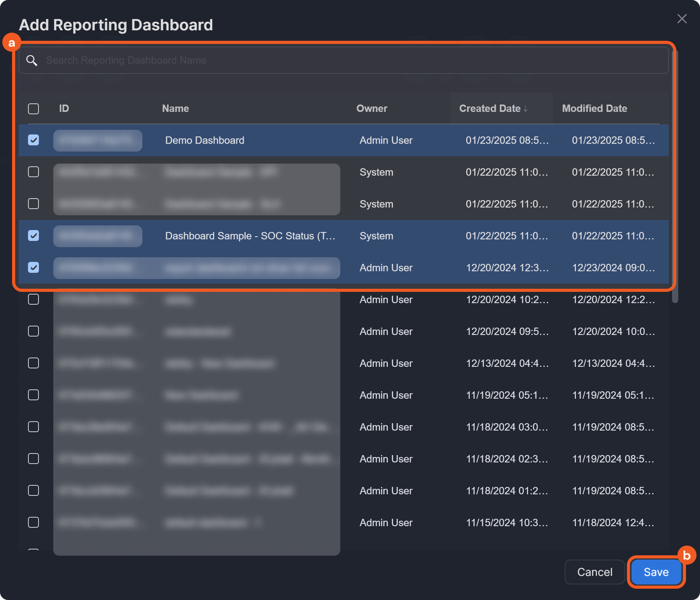Sort by the Owner column header
This screenshot has height=600, width=700.
372,109
